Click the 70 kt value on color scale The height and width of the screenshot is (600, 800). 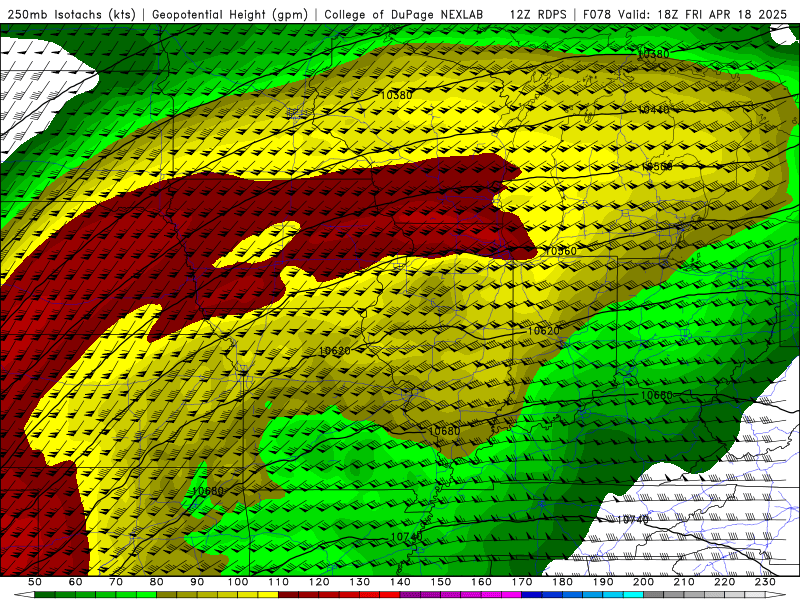click(x=116, y=582)
